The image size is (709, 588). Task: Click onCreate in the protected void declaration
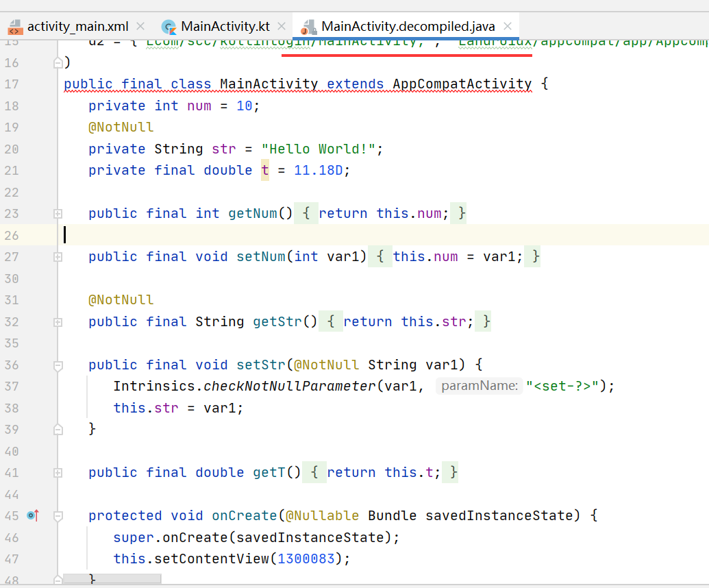pos(245,515)
